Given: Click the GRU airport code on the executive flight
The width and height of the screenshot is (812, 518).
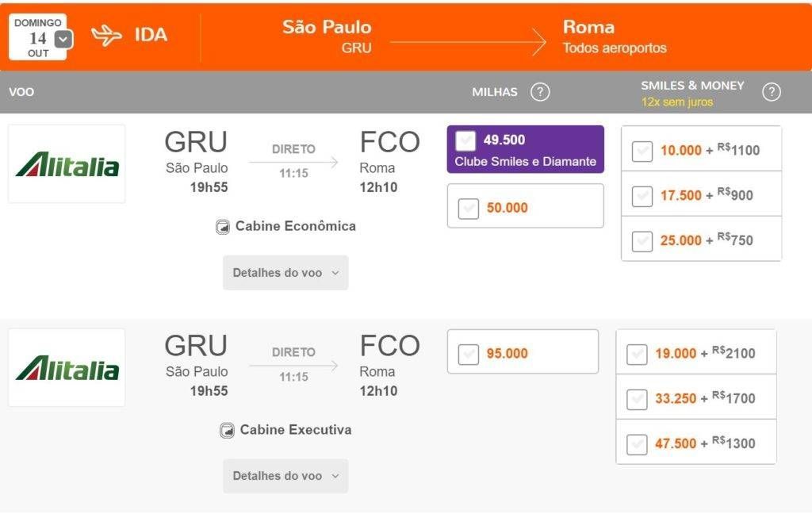Looking at the screenshot, I should tap(197, 346).
